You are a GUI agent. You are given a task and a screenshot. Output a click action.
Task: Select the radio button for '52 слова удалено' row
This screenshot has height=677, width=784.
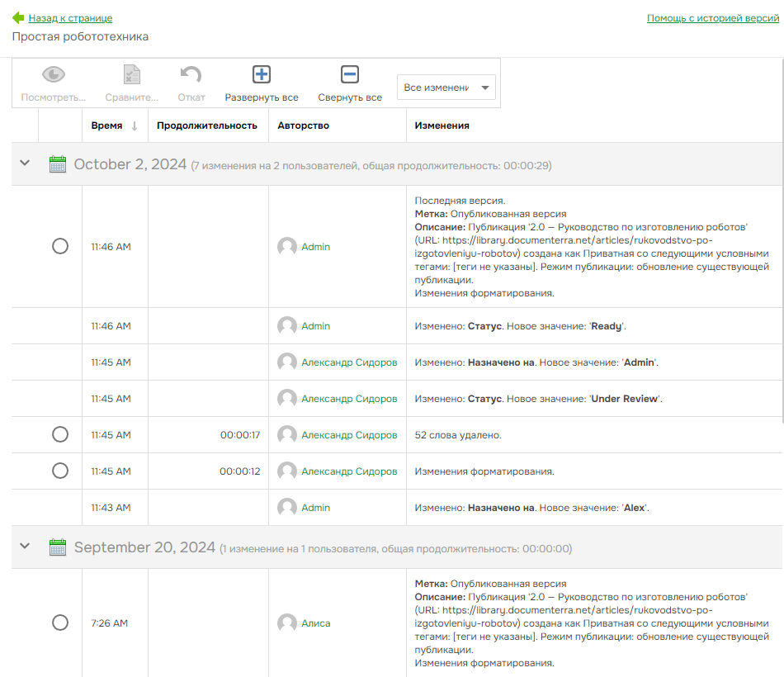[60, 434]
